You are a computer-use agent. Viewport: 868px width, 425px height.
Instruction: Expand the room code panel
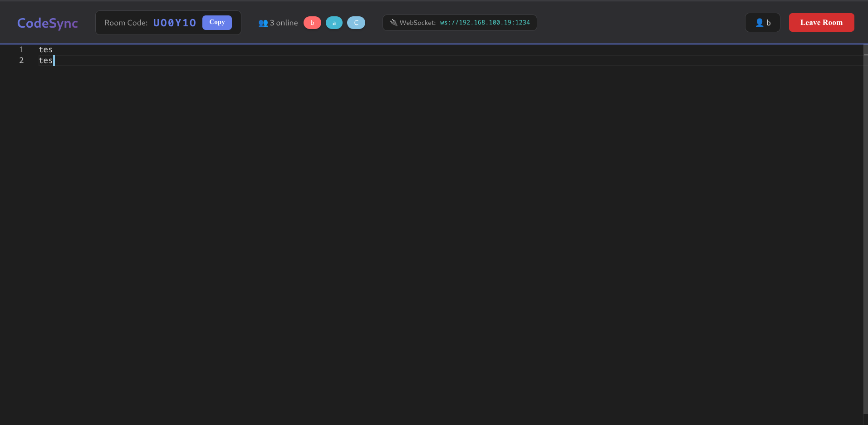pyautogui.click(x=168, y=22)
